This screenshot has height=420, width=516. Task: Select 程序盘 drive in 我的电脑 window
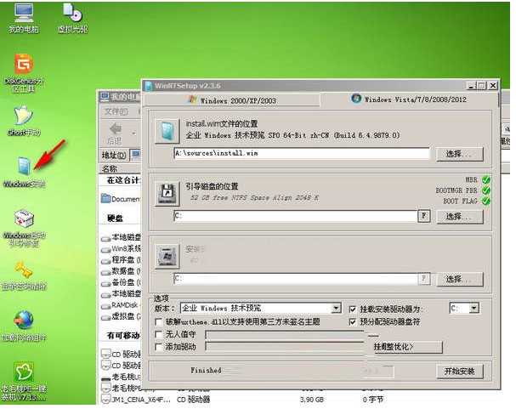(x=121, y=259)
